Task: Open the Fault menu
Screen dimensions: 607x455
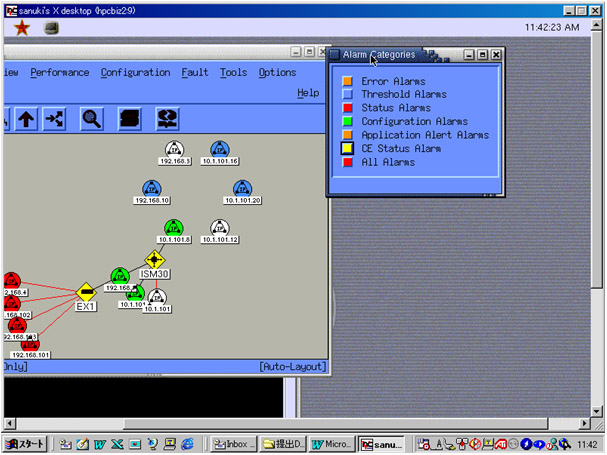Action: pos(195,72)
